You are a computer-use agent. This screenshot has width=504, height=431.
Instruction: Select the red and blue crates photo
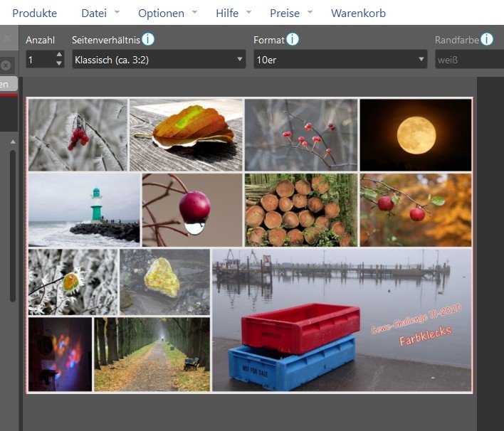[x=342, y=320]
